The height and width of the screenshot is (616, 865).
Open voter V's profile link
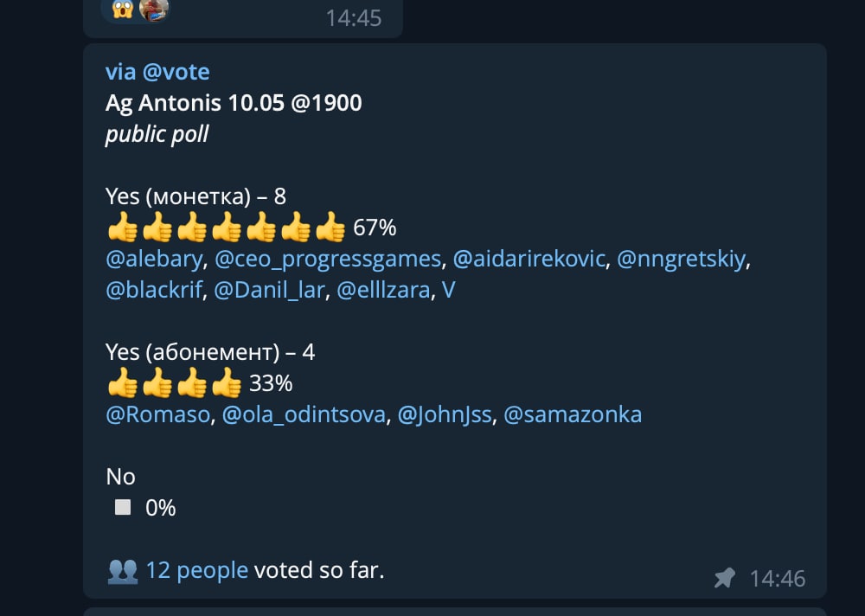(449, 291)
